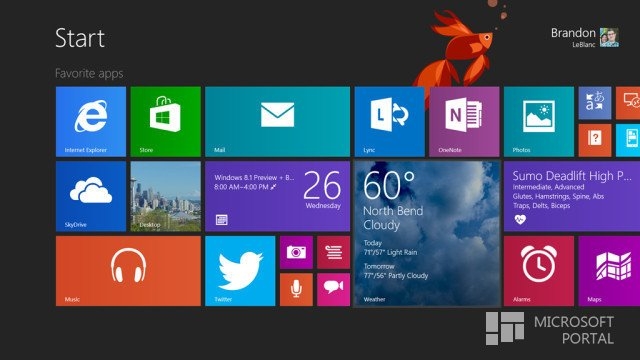
Task: Open the SkyDrive cloud tile
Action: 91,196
